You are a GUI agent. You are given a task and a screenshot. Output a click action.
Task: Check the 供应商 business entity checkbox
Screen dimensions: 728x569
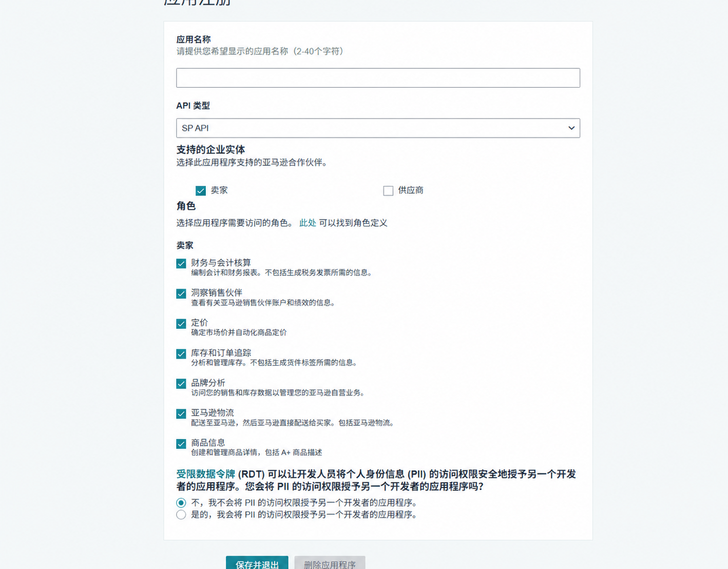point(388,191)
